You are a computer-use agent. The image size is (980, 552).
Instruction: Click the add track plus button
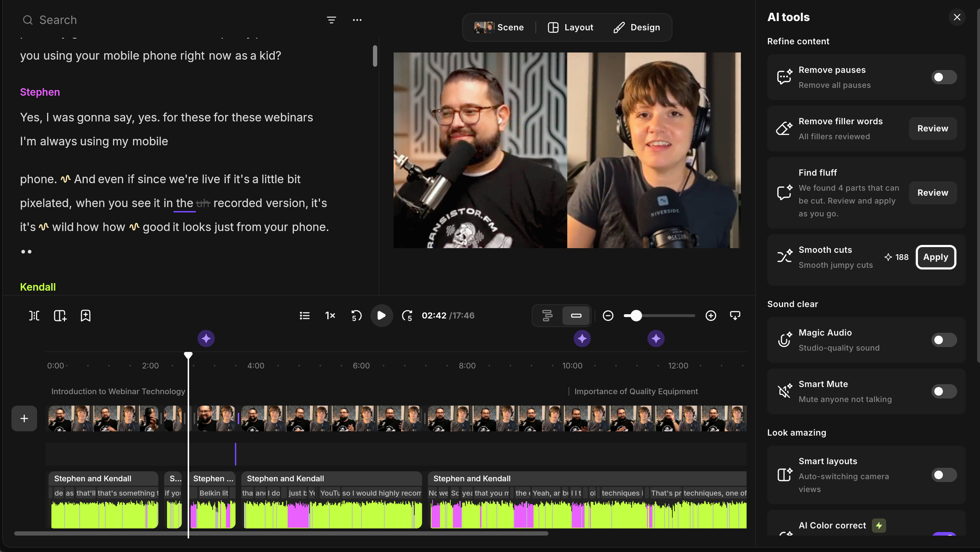tap(24, 418)
